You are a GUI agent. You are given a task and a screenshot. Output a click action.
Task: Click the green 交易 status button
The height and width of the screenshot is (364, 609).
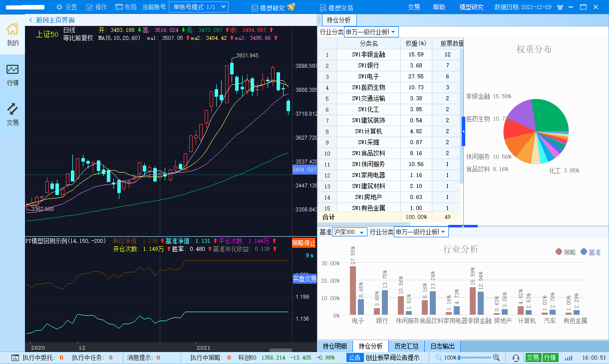pyautogui.click(x=533, y=358)
